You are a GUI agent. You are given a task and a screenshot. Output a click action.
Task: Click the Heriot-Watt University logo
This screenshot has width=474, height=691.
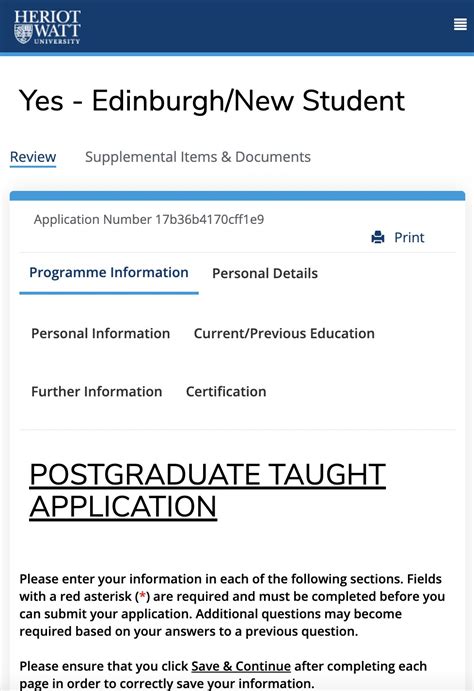(x=47, y=27)
